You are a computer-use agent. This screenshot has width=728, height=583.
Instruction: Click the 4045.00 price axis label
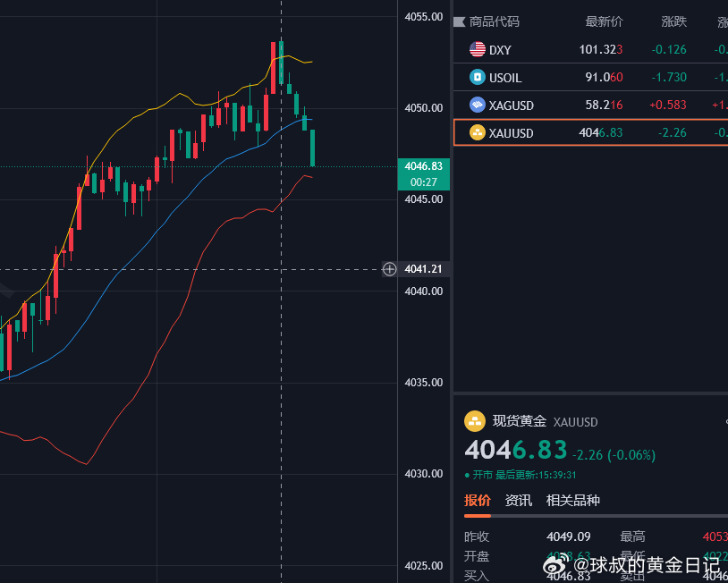(423, 199)
